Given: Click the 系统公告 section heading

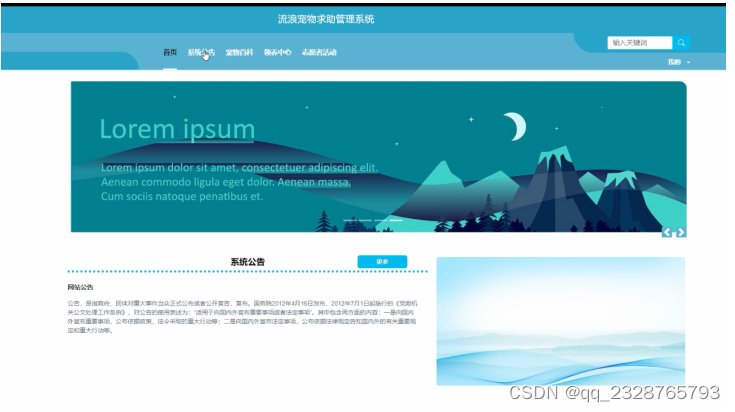Looking at the screenshot, I should pyautogui.click(x=248, y=262).
